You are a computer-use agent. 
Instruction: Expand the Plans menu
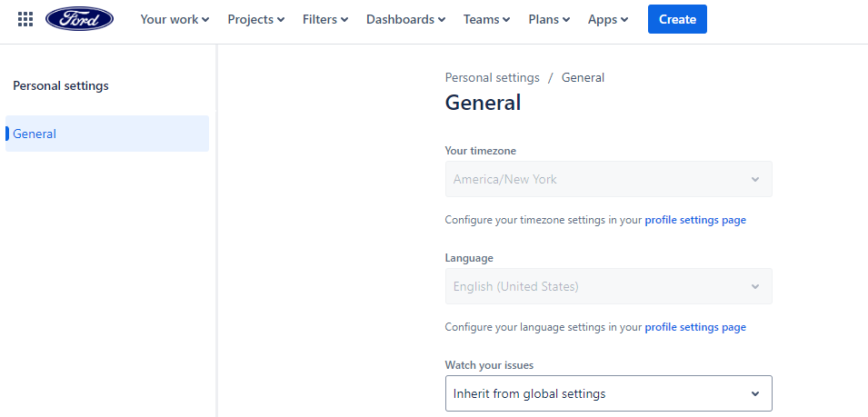coord(549,19)
